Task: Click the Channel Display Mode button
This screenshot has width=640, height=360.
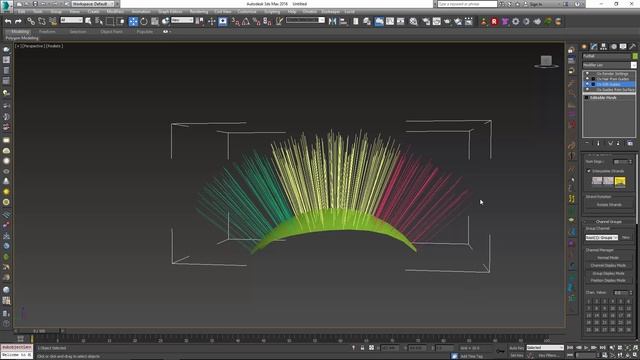Action: [609, 266]
